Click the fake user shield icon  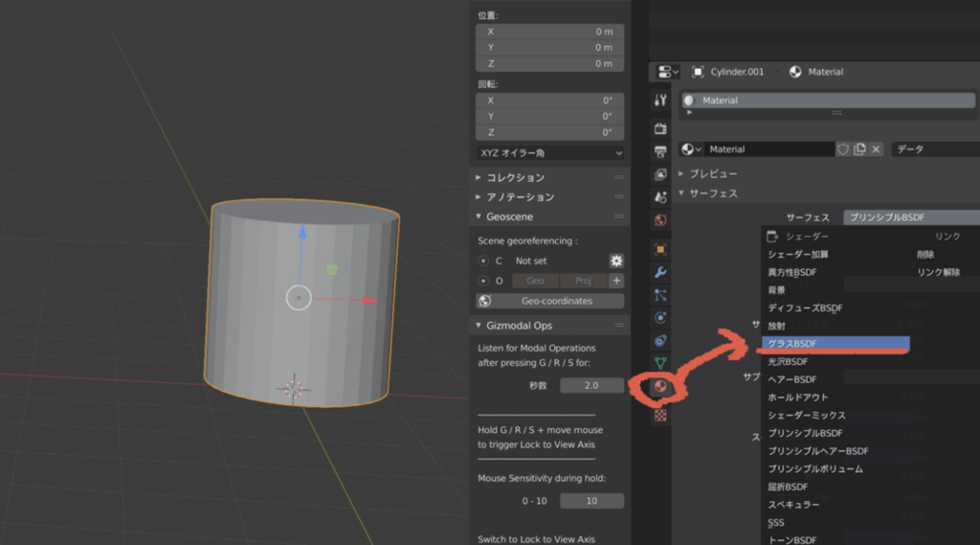(843, 149)
